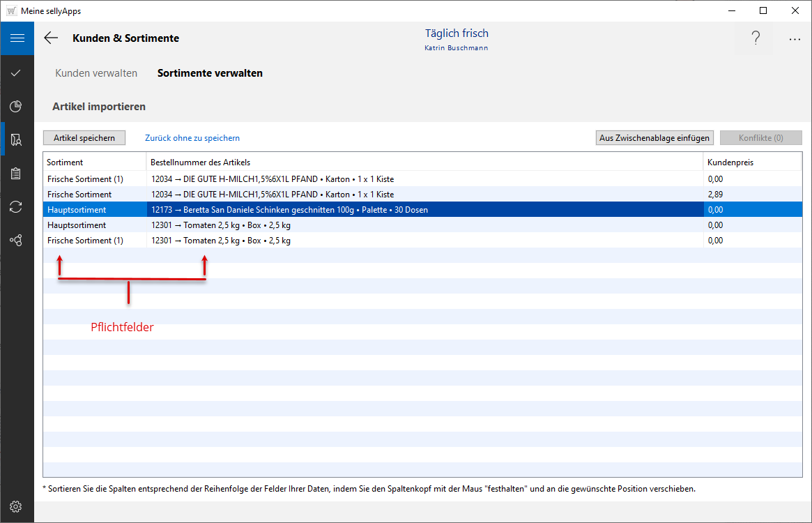Switch to Kunden verwalten tab

(x=96, y=73)
